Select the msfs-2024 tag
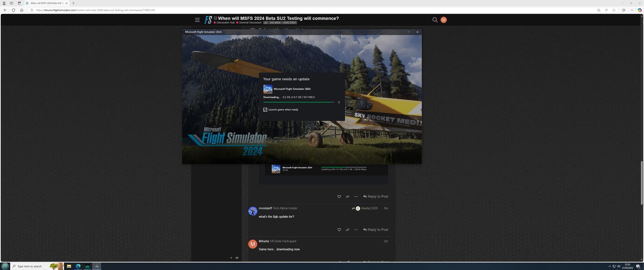Screen dimensions: 644x270 point(289,22)
